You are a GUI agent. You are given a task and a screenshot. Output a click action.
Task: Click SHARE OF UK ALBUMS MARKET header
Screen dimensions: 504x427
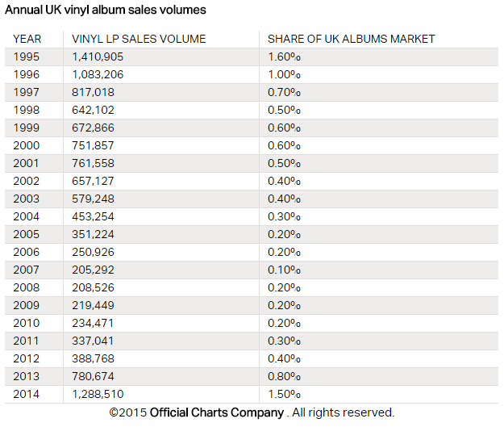click(x=351, y=39)
